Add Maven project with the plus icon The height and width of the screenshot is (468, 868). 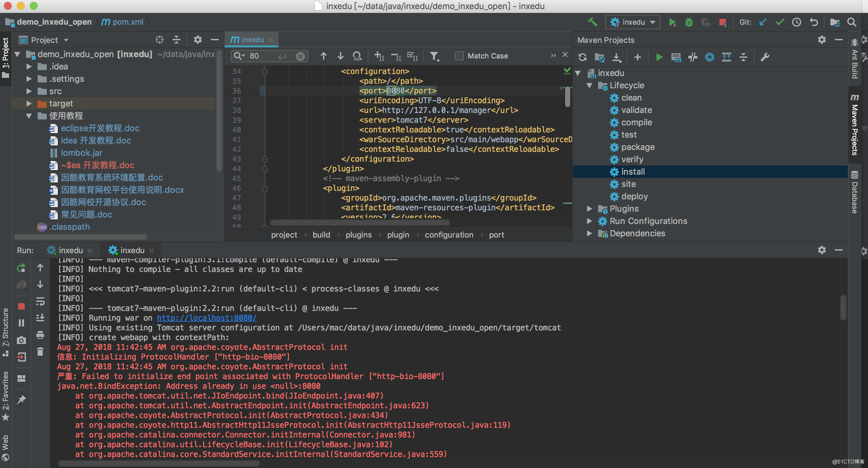(x=637, y=57)
